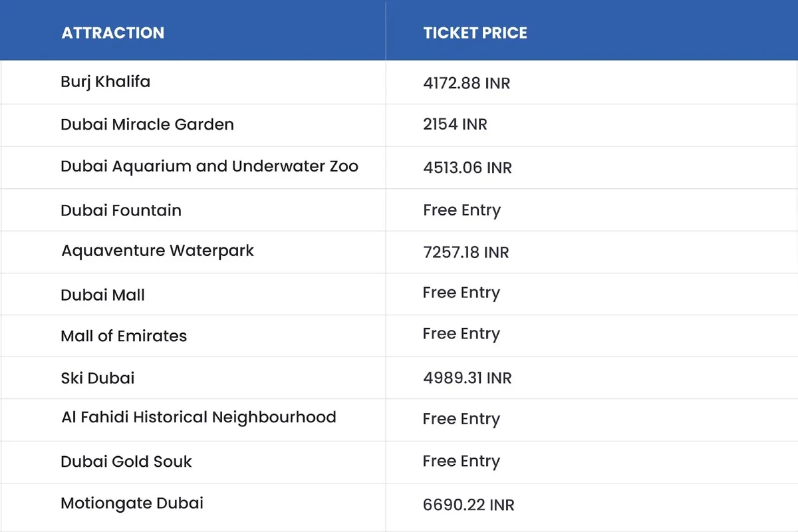Select the Burj Khalifa row name
Screen dimensions: 798x532
coord(105,82)
